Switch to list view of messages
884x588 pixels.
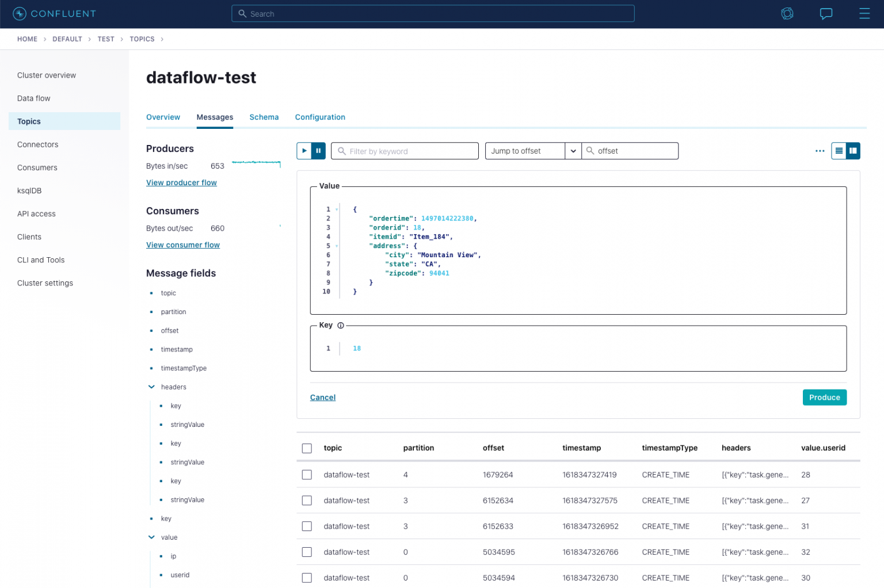click(x=839, y=151)
